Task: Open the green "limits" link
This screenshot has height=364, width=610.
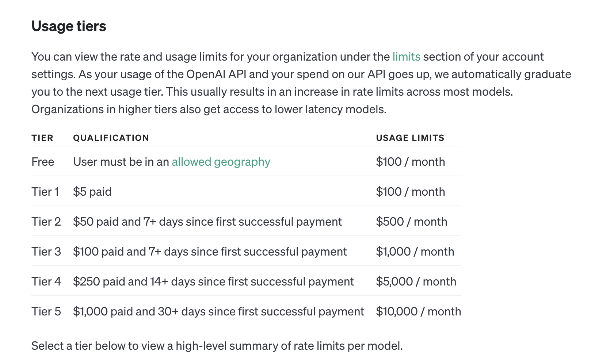Action: click(x=406, y=57)
